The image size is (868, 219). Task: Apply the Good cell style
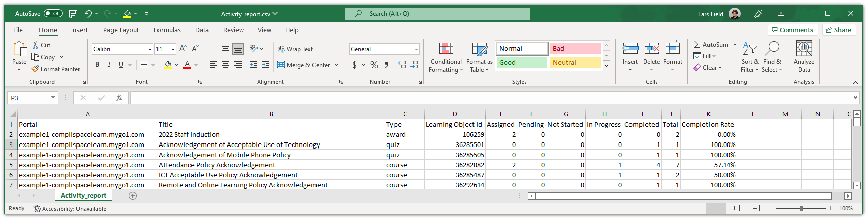pyautogui.click(x=522, y=62)
